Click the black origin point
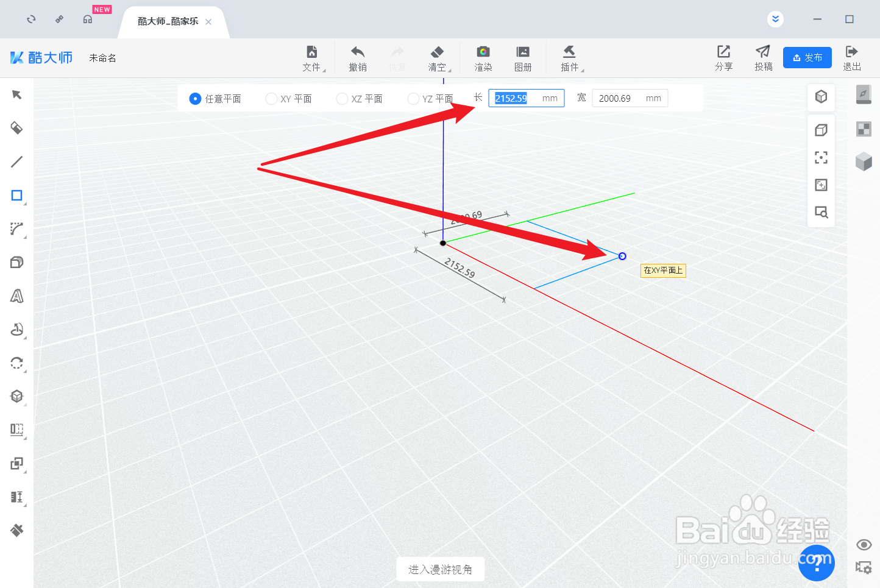880x588 pixels. click(x=443, y=243)
